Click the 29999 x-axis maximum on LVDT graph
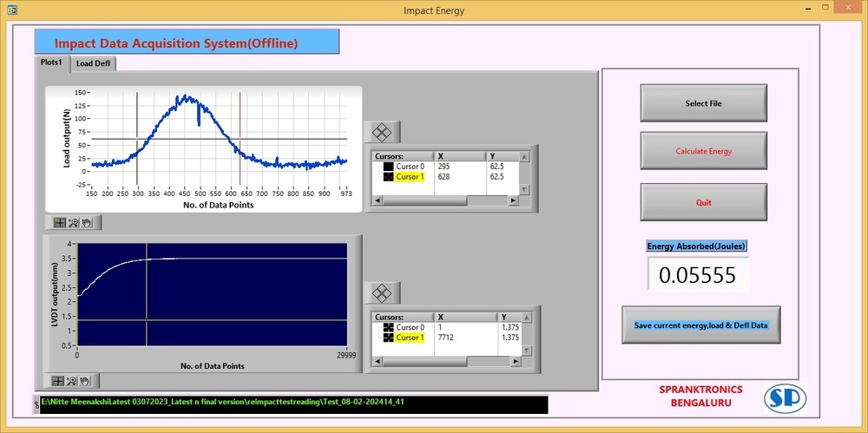Viewport: 868px width, 433px height. (x=346, y=356)
